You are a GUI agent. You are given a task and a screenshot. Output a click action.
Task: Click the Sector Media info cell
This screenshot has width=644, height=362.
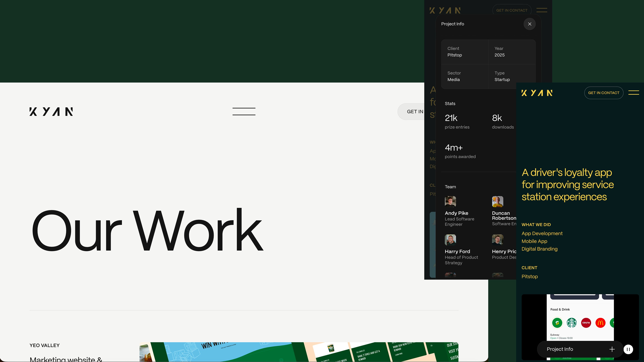point(465,76)
